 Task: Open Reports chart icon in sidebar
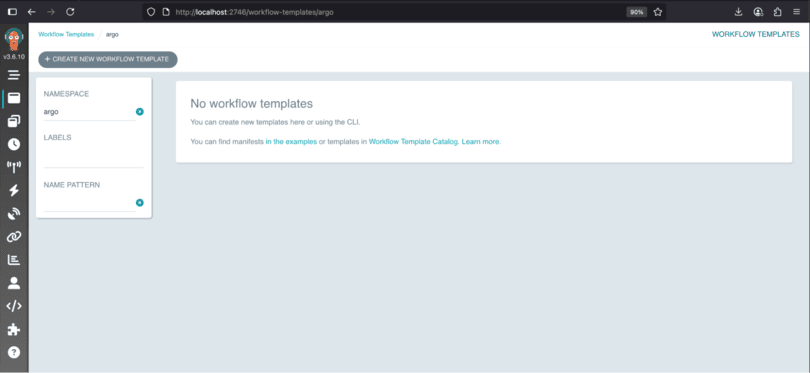click(x=14, y=260)
